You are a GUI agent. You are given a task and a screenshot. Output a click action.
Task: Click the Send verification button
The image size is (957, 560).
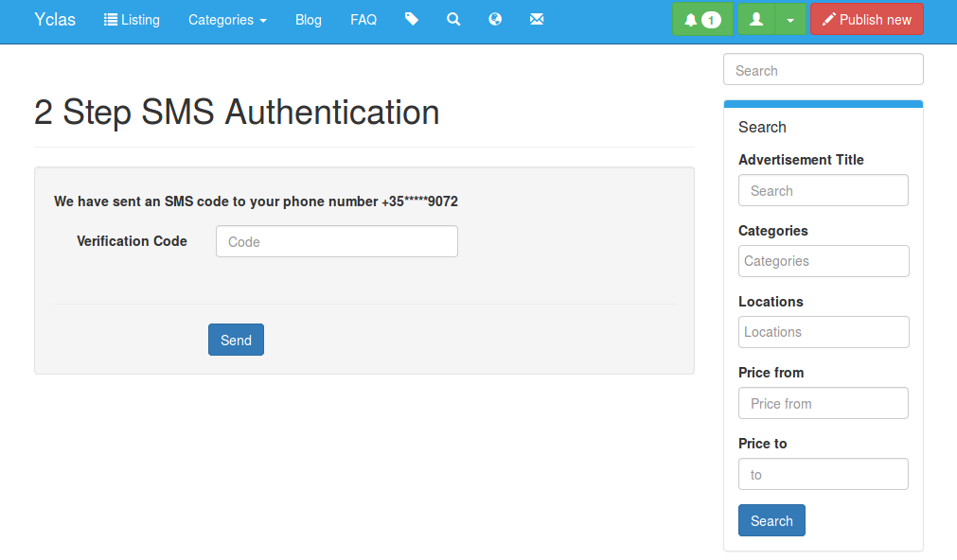tap(237, 340)
